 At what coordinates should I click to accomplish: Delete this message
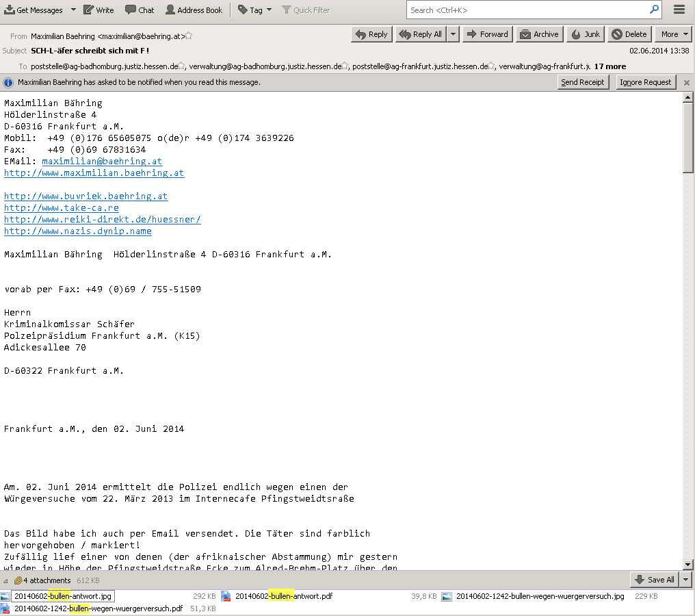click(629, 34)
